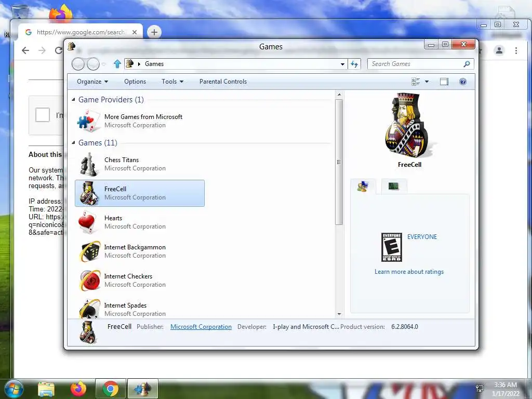Click More Games from Microsoft puzzle icon
This screenshot has width=532, height=399.
88,121
